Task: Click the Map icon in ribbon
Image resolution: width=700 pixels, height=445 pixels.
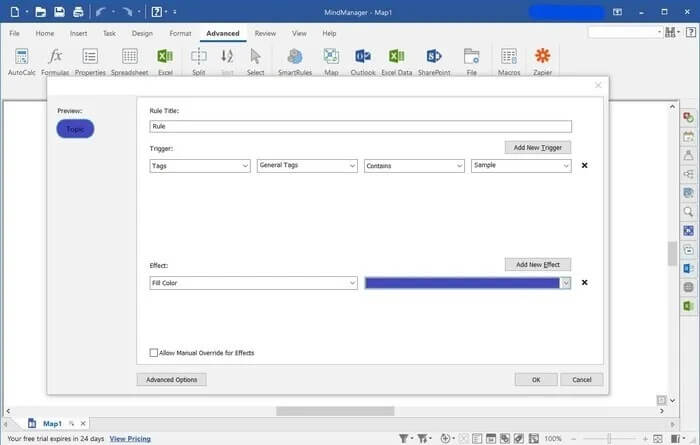Action: [x=331, y=62]
